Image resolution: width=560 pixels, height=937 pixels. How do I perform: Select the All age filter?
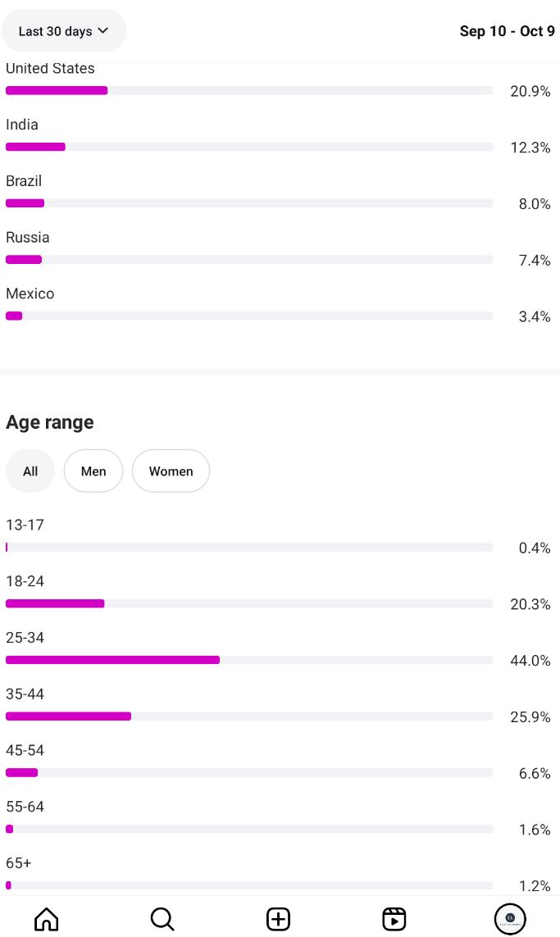(30, 471)
